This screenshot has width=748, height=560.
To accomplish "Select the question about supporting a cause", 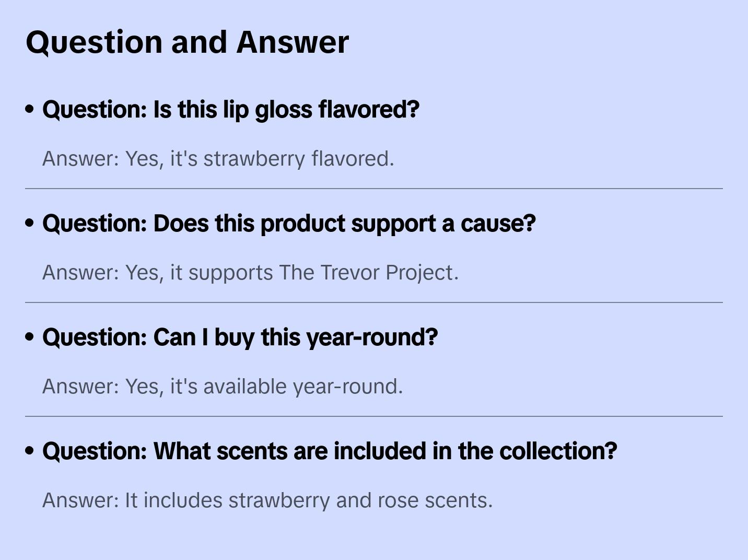I will 289,224.
